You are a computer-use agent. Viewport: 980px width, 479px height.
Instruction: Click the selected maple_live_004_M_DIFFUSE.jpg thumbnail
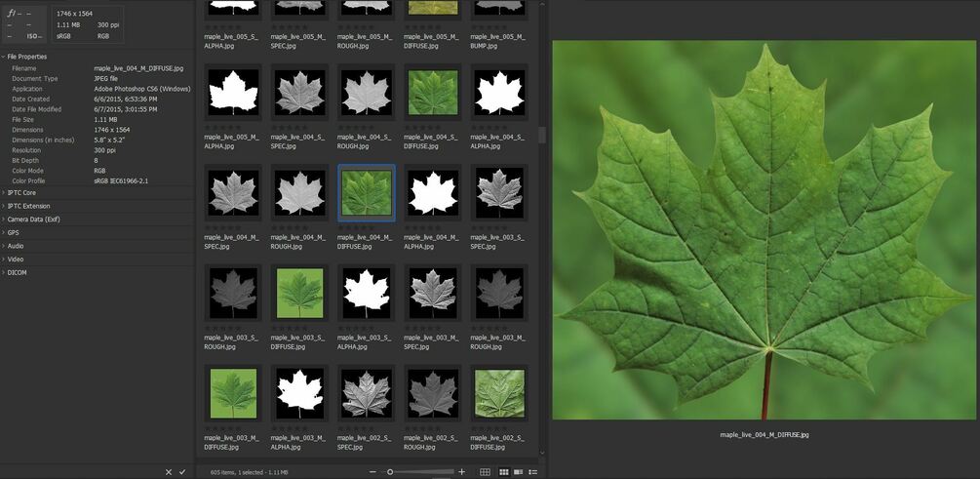tap(367, 193)
